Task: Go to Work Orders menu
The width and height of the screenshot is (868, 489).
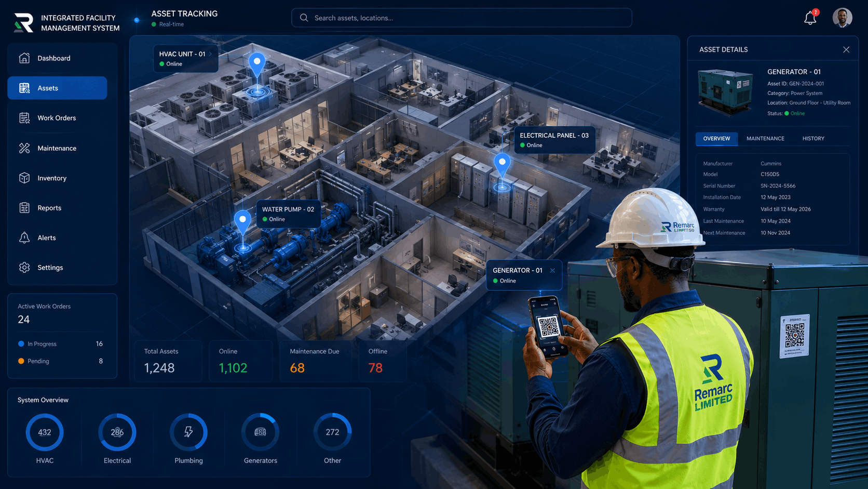Action: pos(57,118)
